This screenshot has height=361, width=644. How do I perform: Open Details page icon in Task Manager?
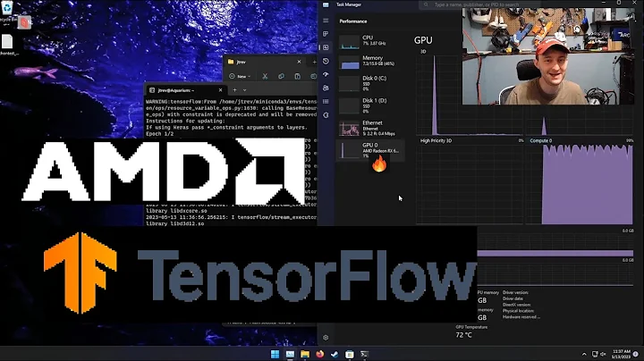326,101
